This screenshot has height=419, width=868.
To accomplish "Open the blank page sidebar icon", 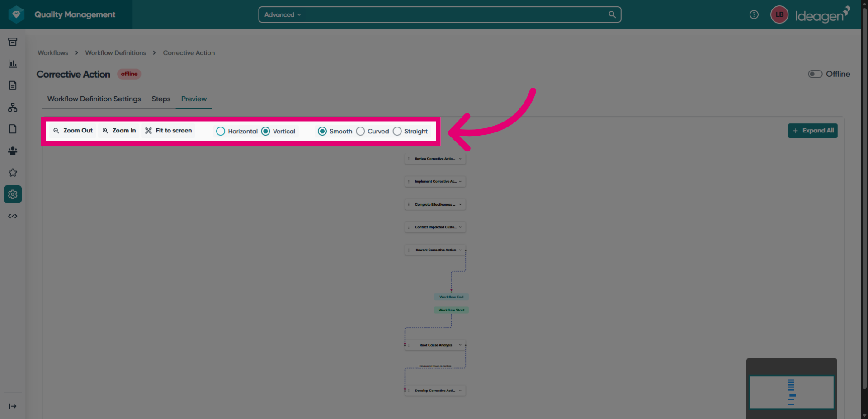I will (x=13, y=129).
